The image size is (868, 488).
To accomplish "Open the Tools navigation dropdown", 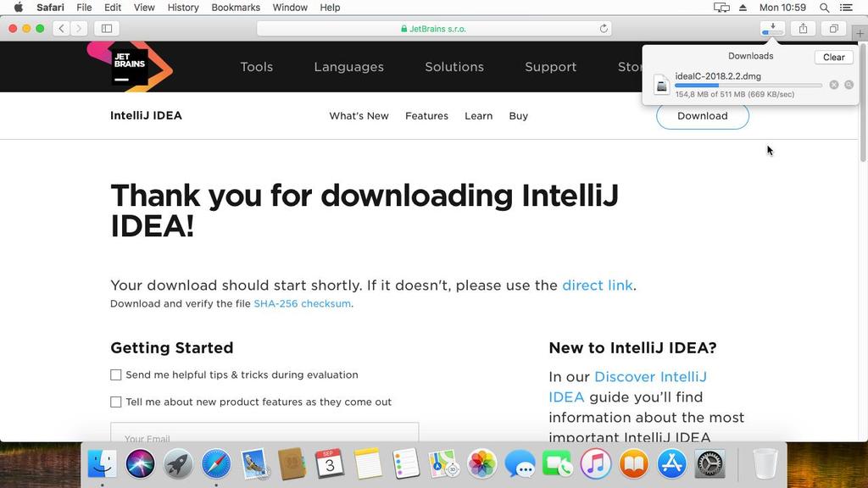I will 257,67.
